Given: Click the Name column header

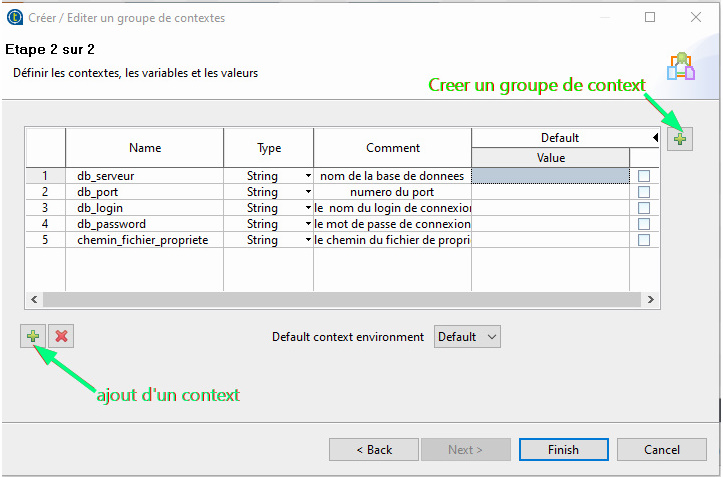Looking at the screenshot, I should [145, 148].
